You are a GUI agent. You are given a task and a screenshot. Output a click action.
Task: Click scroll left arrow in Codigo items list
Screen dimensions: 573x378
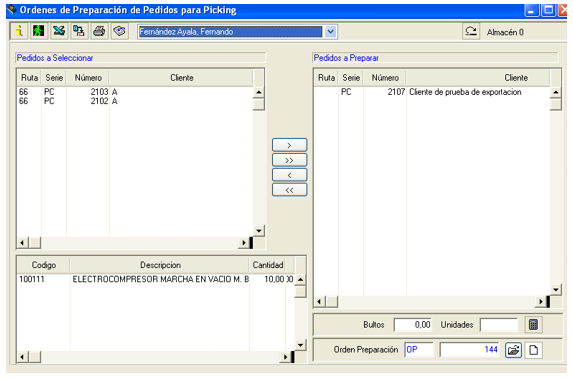click(23, 357)
